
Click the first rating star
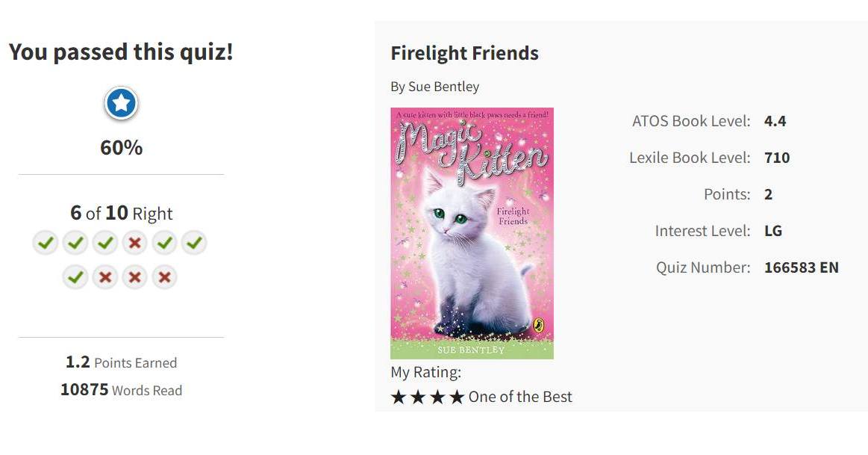(x=399, y=397)
